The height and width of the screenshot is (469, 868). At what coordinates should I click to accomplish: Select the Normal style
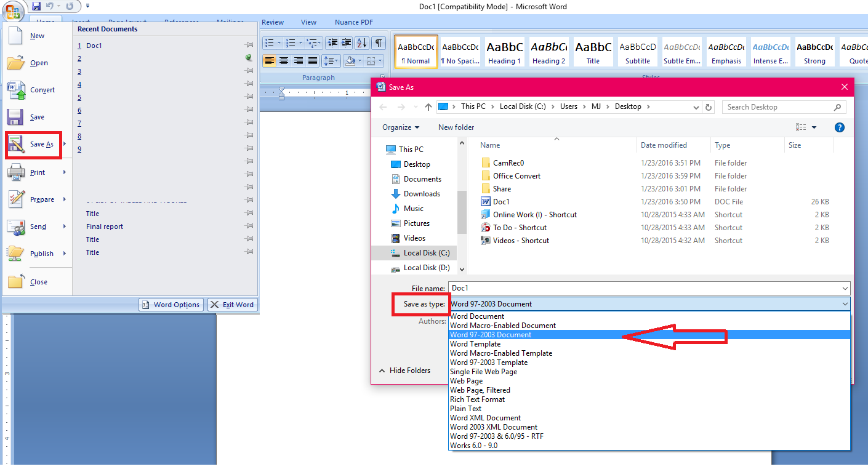pyautogui.click(x=416, y=50)
